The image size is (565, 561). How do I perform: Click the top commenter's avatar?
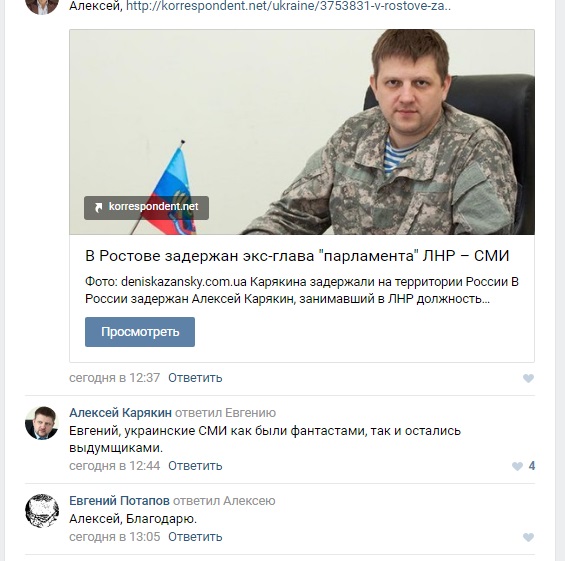[x=42, y=6]
